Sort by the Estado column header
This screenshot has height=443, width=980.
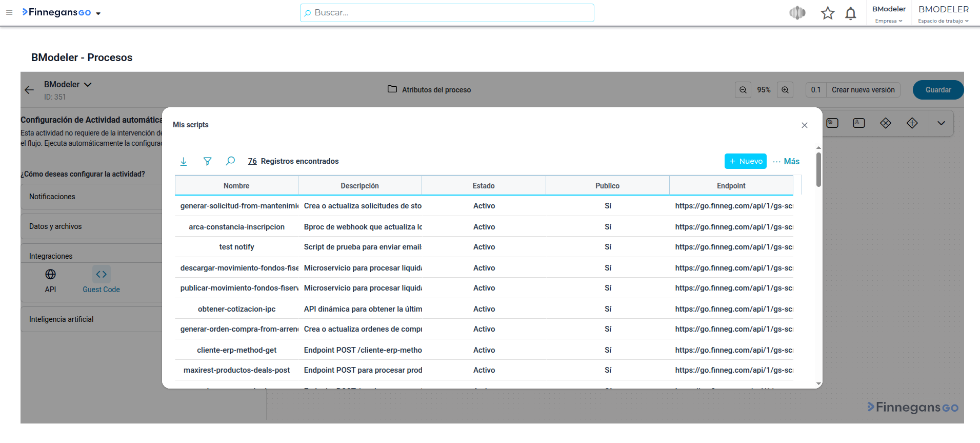(x=484, y=186)
